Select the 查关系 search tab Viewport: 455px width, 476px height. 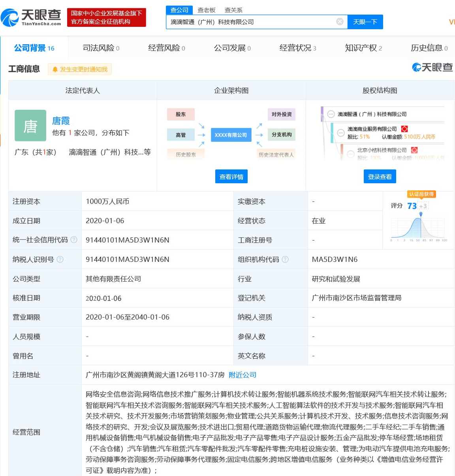click(x=233, y=10)
